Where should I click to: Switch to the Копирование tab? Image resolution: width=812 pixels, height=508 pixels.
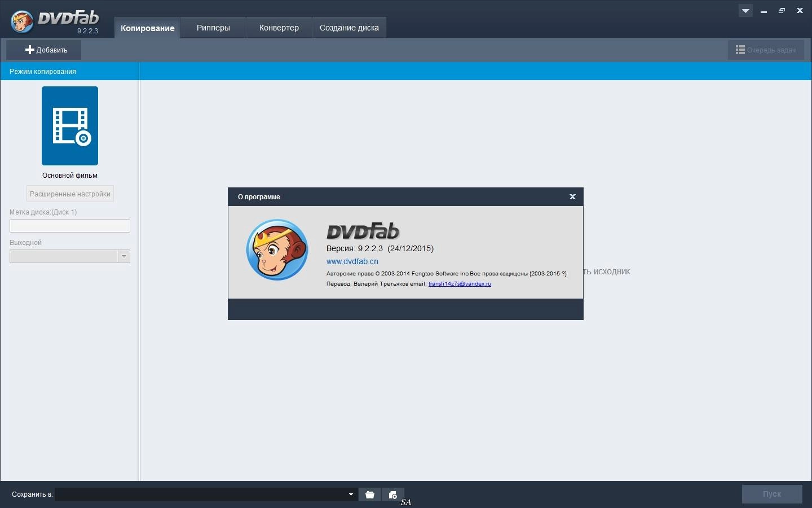click(x=147, y=28)
